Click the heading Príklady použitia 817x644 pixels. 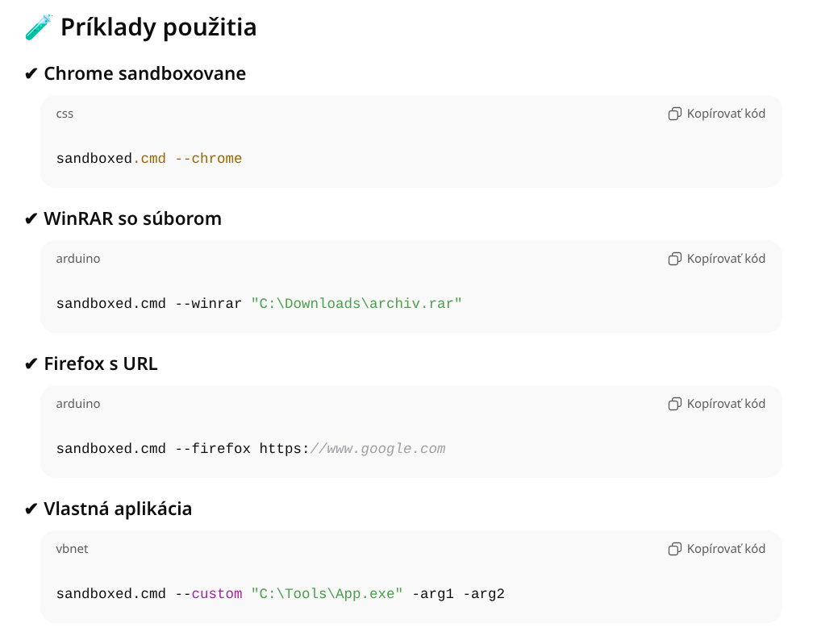point(159,27)
